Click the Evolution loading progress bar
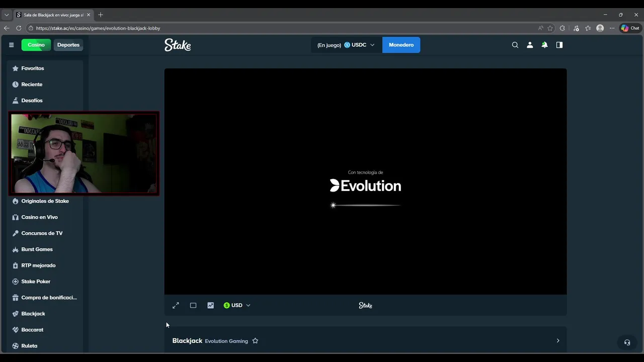644x362 pixels. 365,205
